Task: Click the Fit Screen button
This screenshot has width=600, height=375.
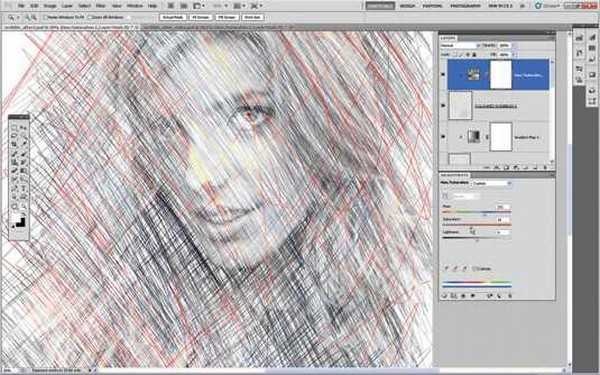Action: 201,17
